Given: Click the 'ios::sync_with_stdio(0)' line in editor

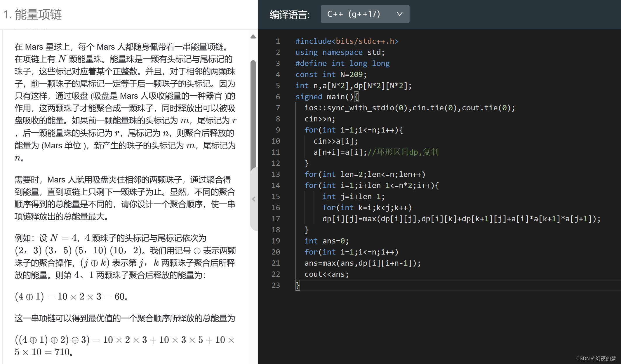Looking at the screenshot, I should (410, 108).
